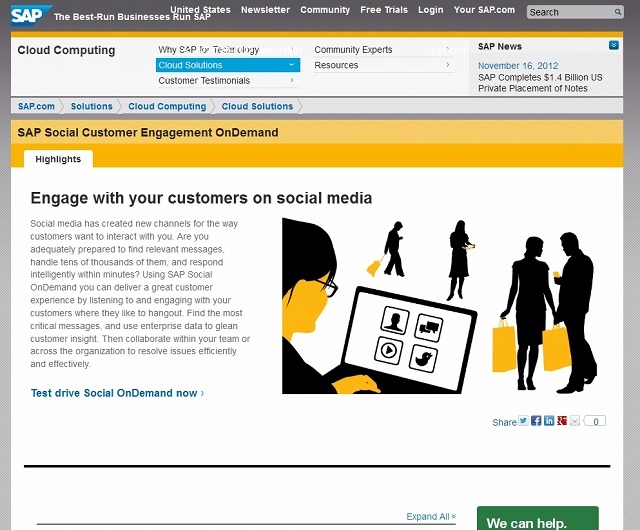Click SAP Social Customer Engagement OnDemand title
The height and width of the screenshot is (530, 640).
pyautogui.click(x=148, y=133)
